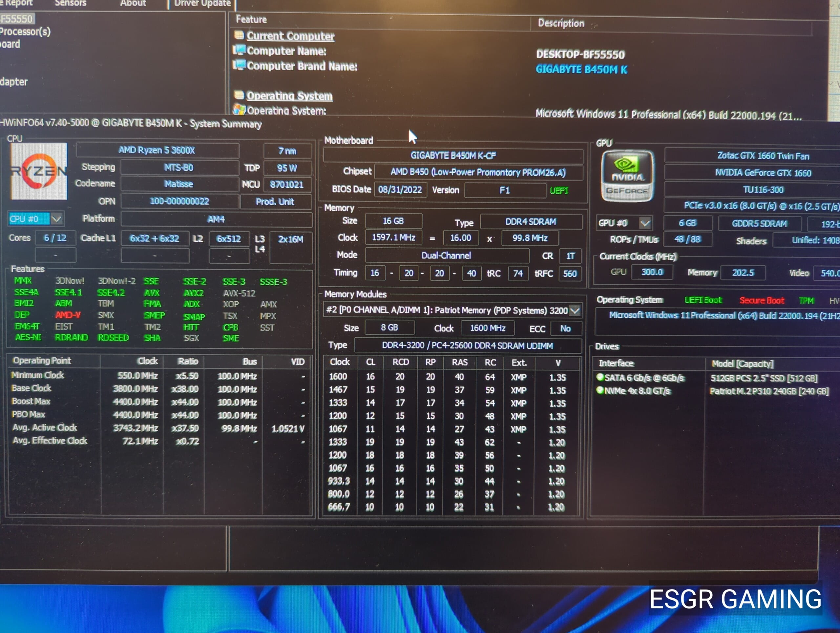Click the Operating System heading link
Screen dimensions: 840x633
(x=289, y=96)
